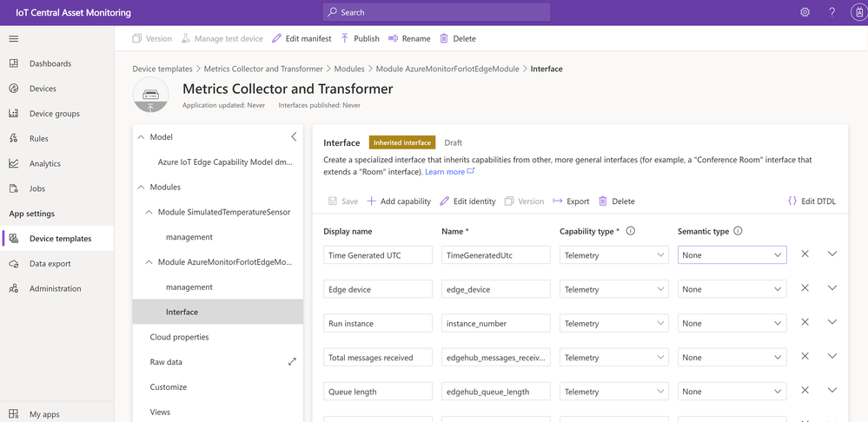Image resolution: width=868 pixels, height=422 pixels.
Task: Open Azure IoT Edge Capability Model item
Action: 225,162
